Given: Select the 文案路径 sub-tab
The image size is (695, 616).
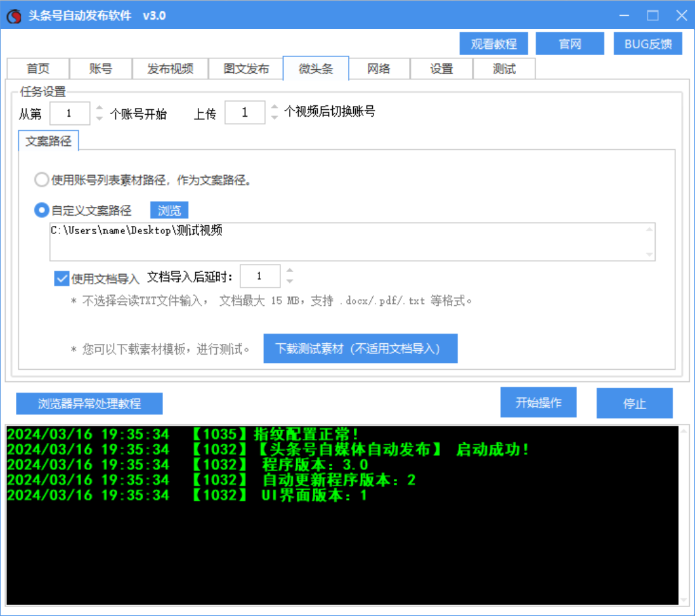Looking at the screenshot, I should pyautogui.click(x=48, y=141).
